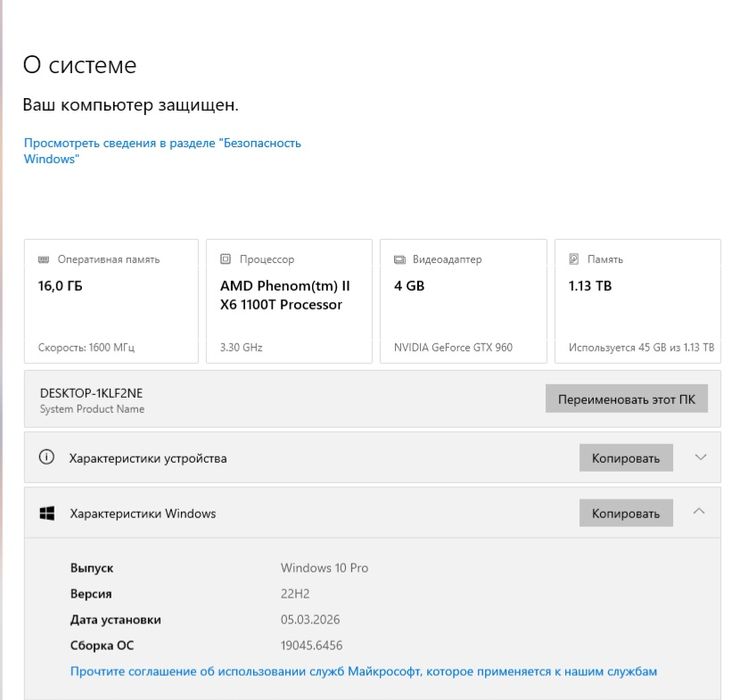Click the Характеристики Windows heading
Viewport: 756px width, 700px height.
click(x=143, y=513)
